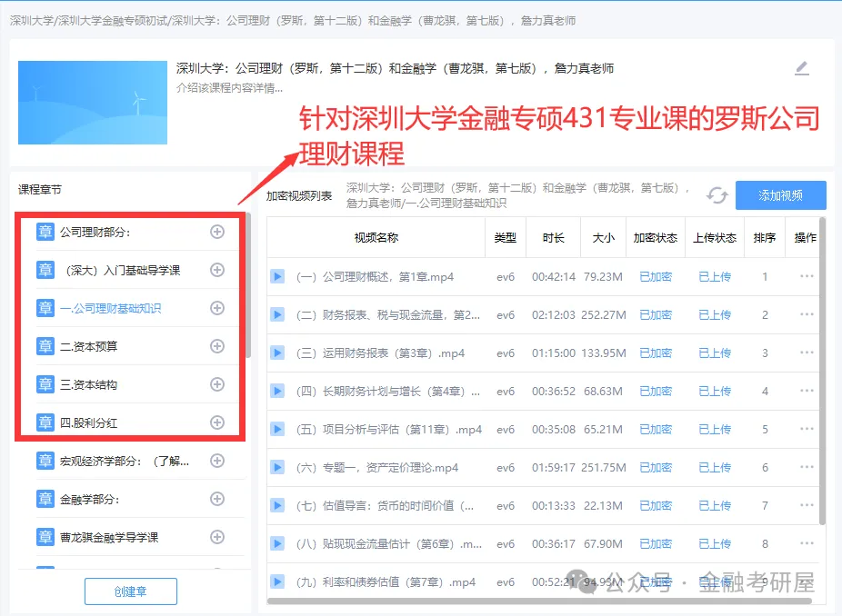Click plus icon beside 宏观经济学部分
The image size is (842, 616).
point(217,461)
